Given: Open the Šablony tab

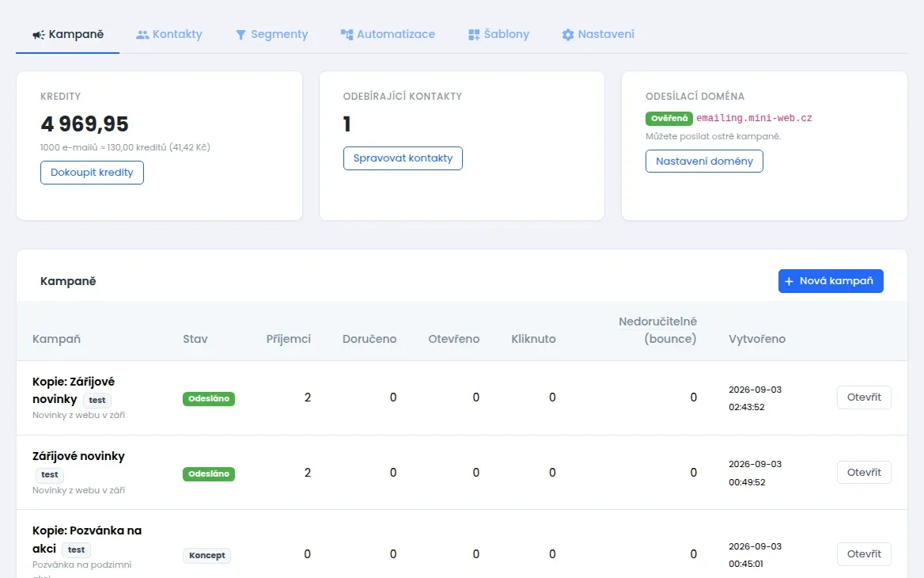Looking at the screenshot, I should point(498,34).
